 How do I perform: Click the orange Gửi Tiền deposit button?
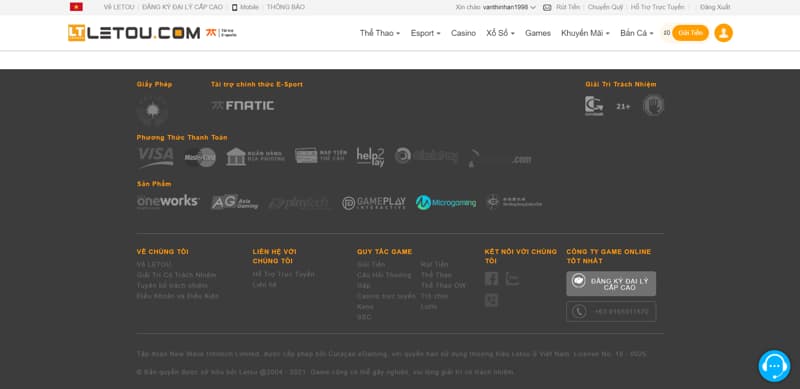(690, 33)
